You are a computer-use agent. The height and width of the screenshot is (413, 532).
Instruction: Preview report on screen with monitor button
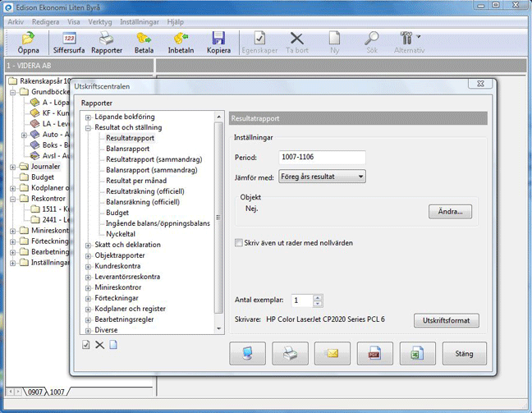click(x=247, y=353)
